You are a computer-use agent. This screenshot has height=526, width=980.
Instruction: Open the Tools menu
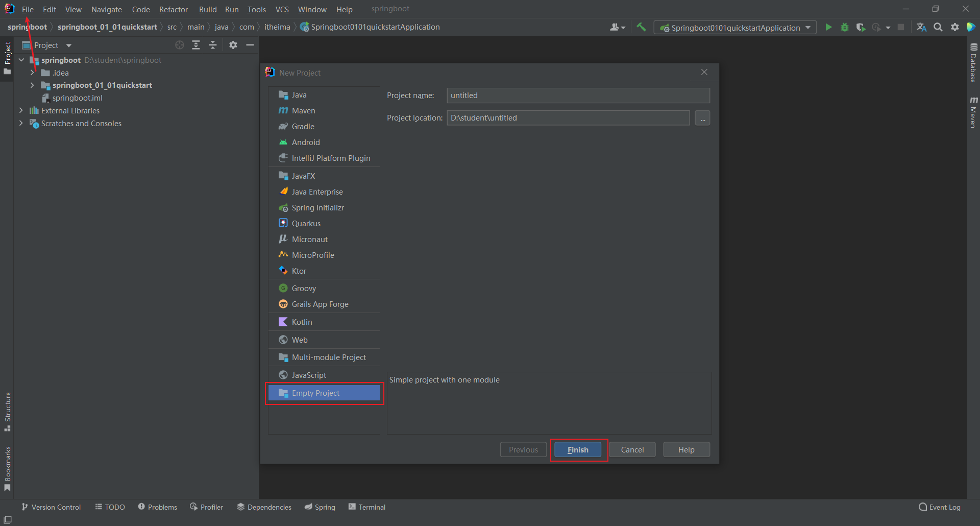point(256,9)
